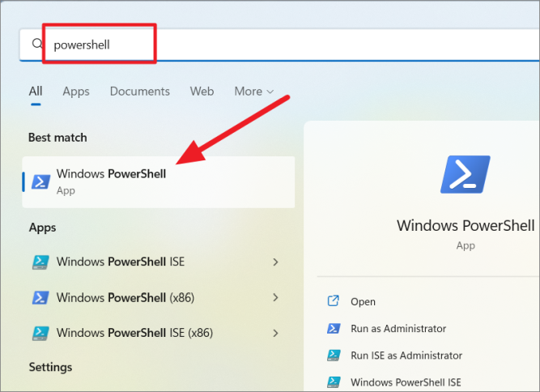Click the Open external-link icon

333,300
